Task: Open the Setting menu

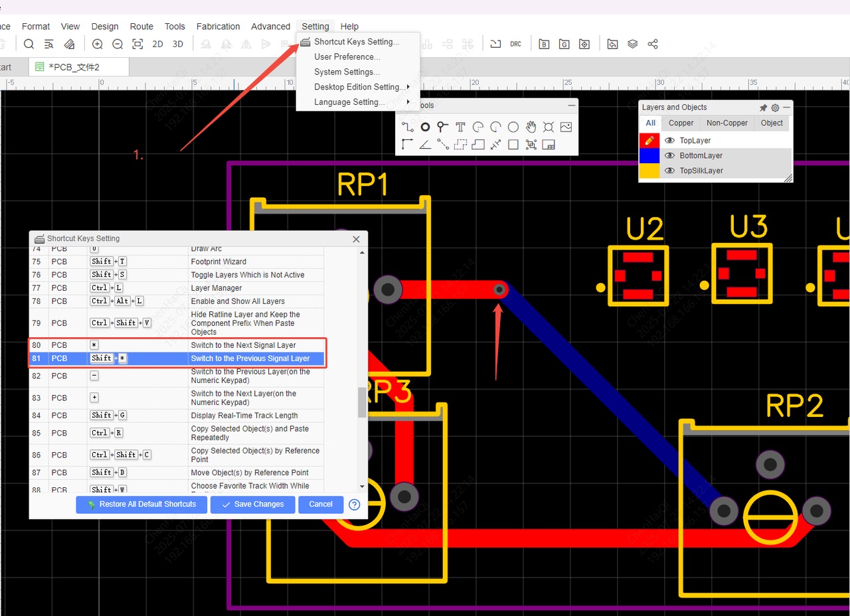Action: point(315,26)
